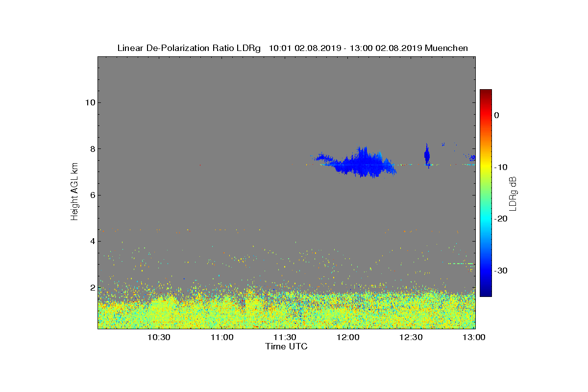Click the dark blue bottom of the colorbar
Viewport: 588px width, 392px height.
pos(486,292)
